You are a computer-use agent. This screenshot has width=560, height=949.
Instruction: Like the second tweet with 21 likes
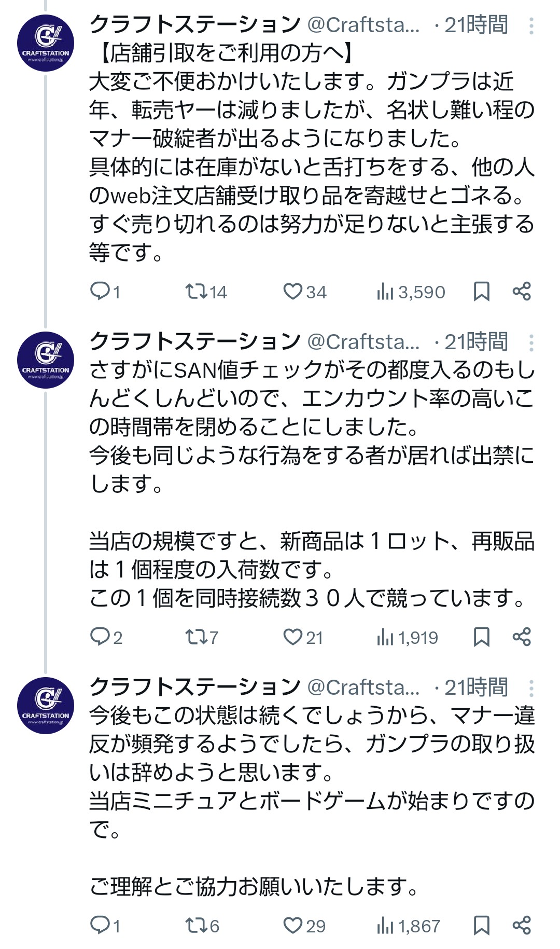303,637
